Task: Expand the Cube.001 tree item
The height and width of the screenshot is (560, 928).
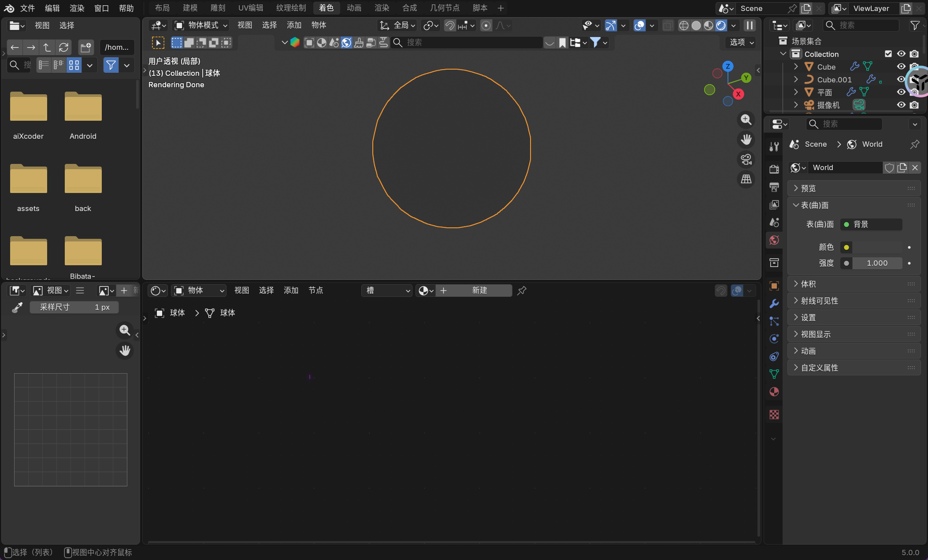Action: (796, 79)
